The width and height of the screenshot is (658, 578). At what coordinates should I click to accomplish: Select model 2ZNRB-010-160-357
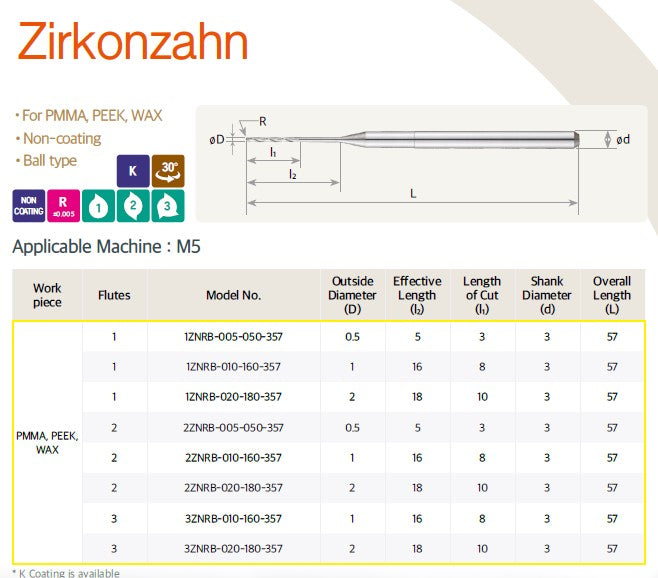click(233, 458)
